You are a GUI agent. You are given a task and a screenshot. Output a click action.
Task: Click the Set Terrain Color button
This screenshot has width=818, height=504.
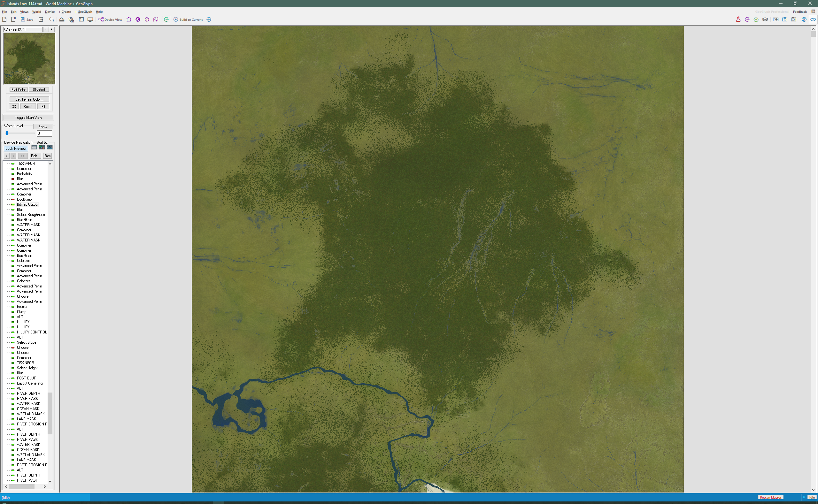click(x=29, y=99)
